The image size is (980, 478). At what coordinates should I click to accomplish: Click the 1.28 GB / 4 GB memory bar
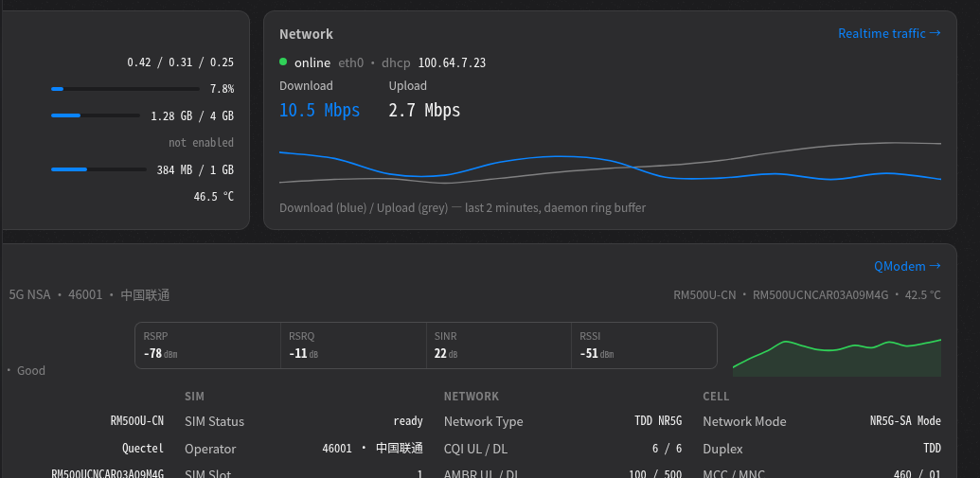pyautogui.click(x=96, y=115)
